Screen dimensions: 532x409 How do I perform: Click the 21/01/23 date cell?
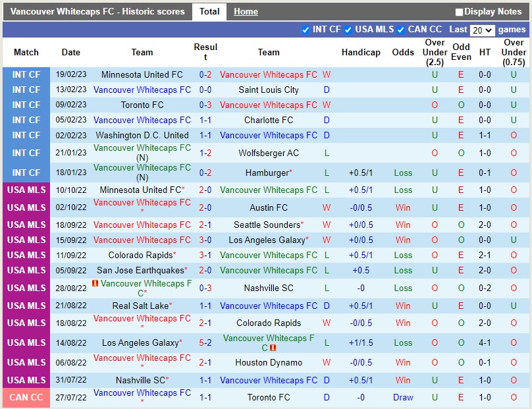[x=71, y=153]
